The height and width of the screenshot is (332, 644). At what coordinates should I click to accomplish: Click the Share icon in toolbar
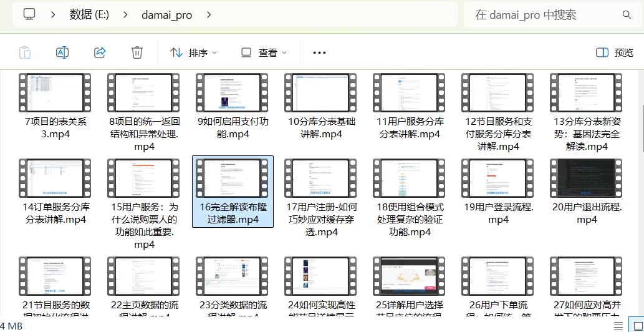(x=100, y=52)
